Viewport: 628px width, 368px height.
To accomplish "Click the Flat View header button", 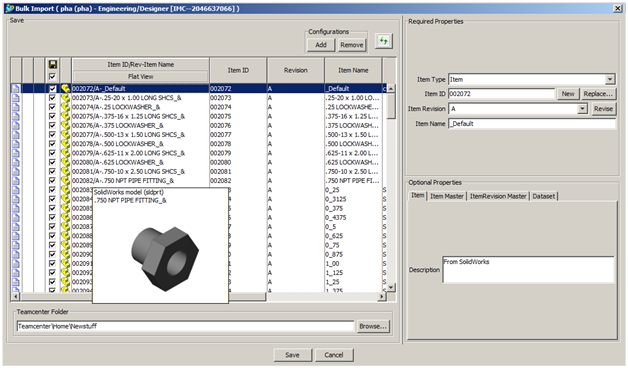I will coord(141,76).
